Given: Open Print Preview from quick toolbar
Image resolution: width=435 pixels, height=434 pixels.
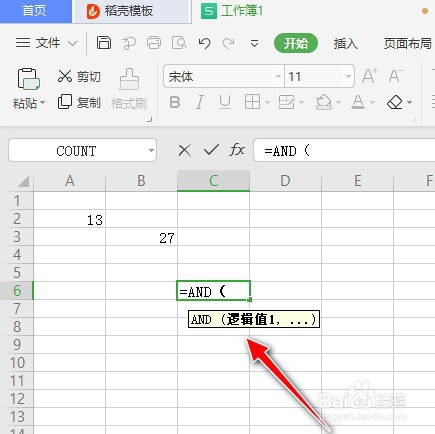Looking at the screenshot, I should tap(179, 43).
